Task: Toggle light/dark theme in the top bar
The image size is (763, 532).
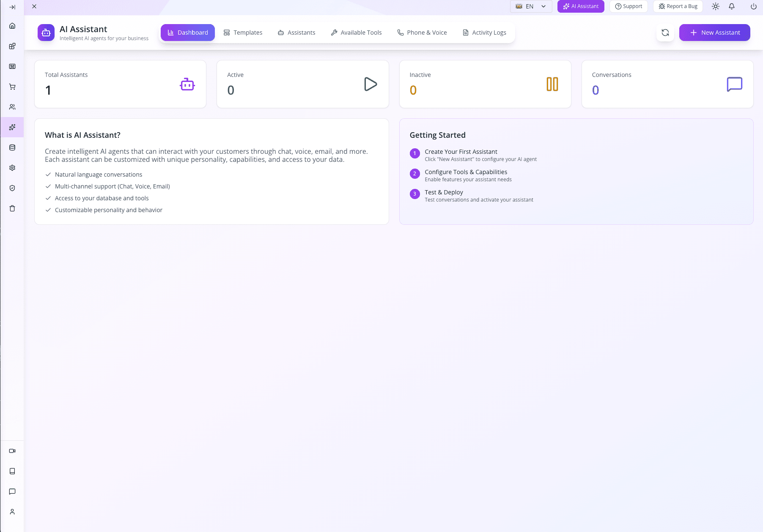Action: pos(716,6)
